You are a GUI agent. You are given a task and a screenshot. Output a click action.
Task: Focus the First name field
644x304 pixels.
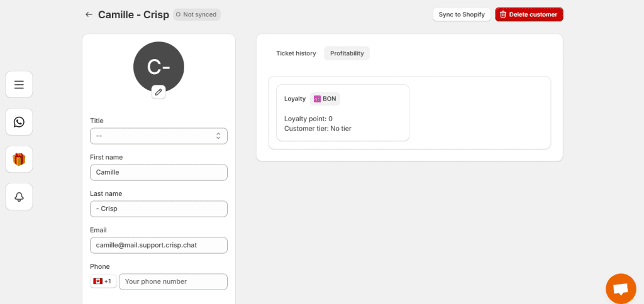[x=158, y=172]
